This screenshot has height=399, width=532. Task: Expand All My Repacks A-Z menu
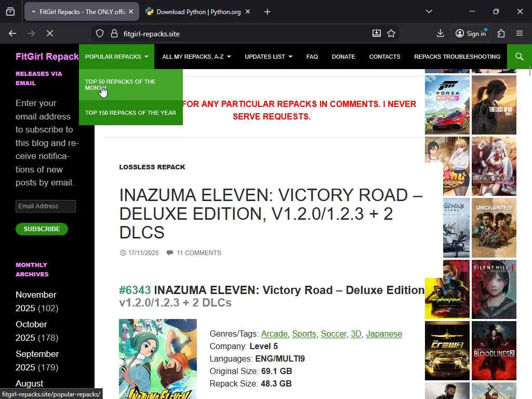[196, 57]
